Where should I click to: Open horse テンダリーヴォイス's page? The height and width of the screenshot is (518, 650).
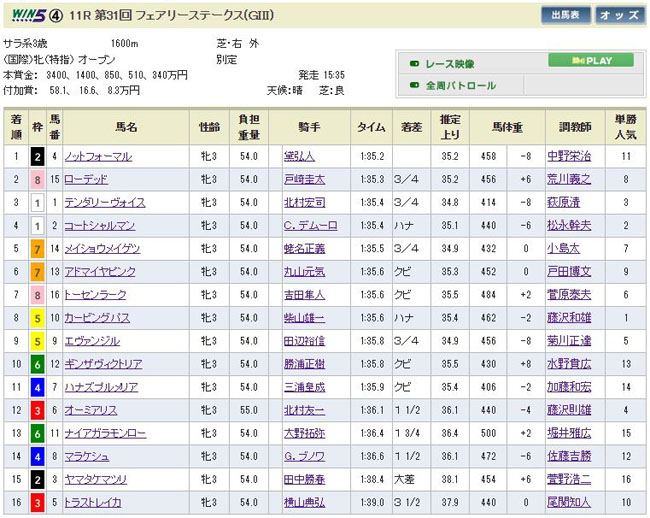pos(105,202)
